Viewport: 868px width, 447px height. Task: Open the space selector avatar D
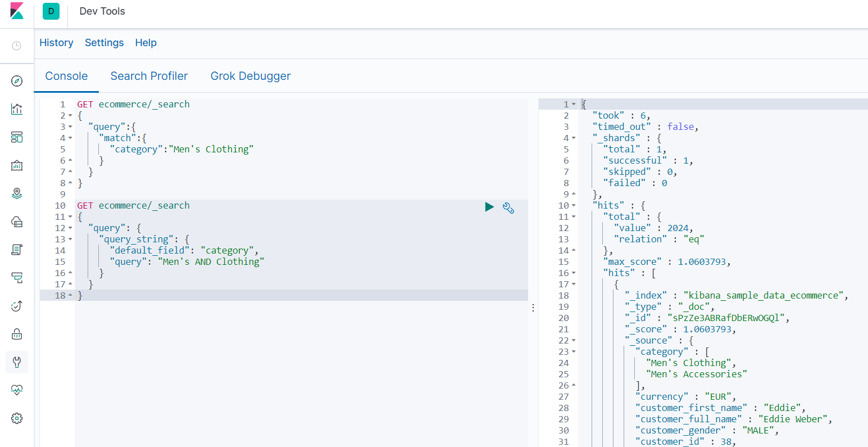tap(51, 11)
